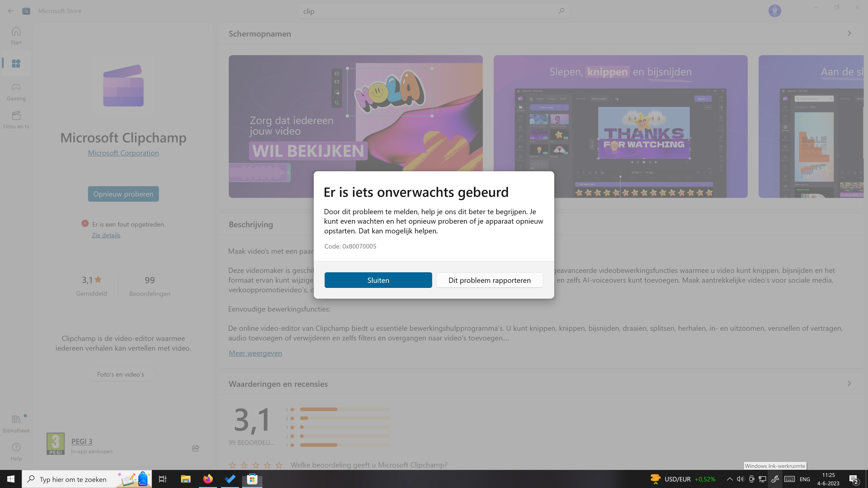Click Dit probleem rapporteren button
Screen dimensions: 868x488
(x=489, y=280)
